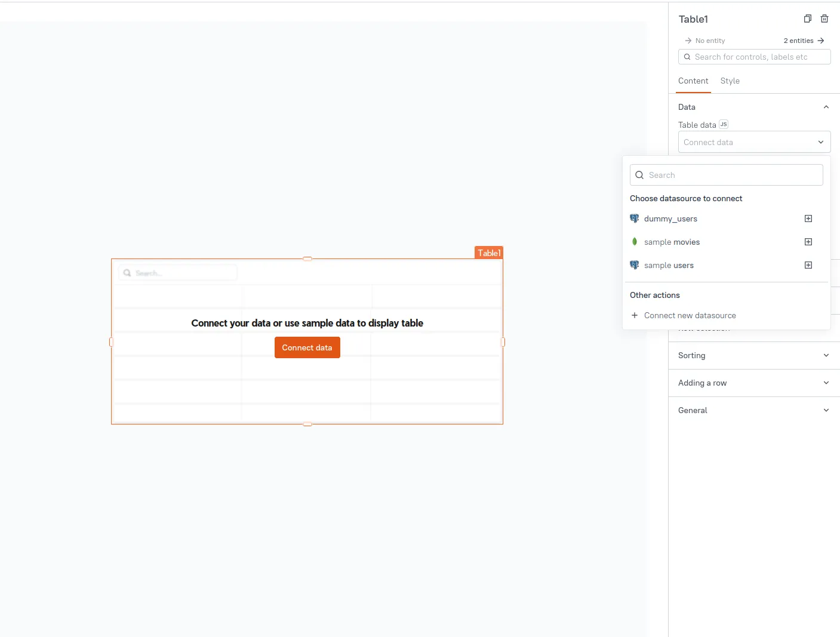
Task: Click the table widget's top resize handle
Action: coord(307,259)
